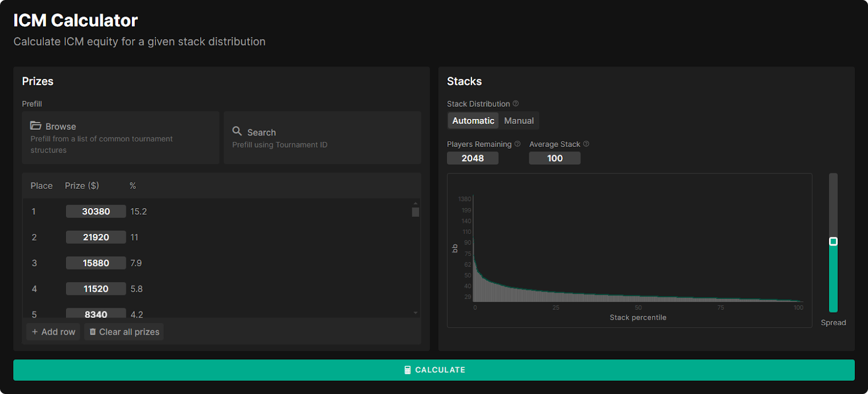Click the Spread slider handle
The height and width of the screenshot is (394, 868).
[x=833, y=242]
